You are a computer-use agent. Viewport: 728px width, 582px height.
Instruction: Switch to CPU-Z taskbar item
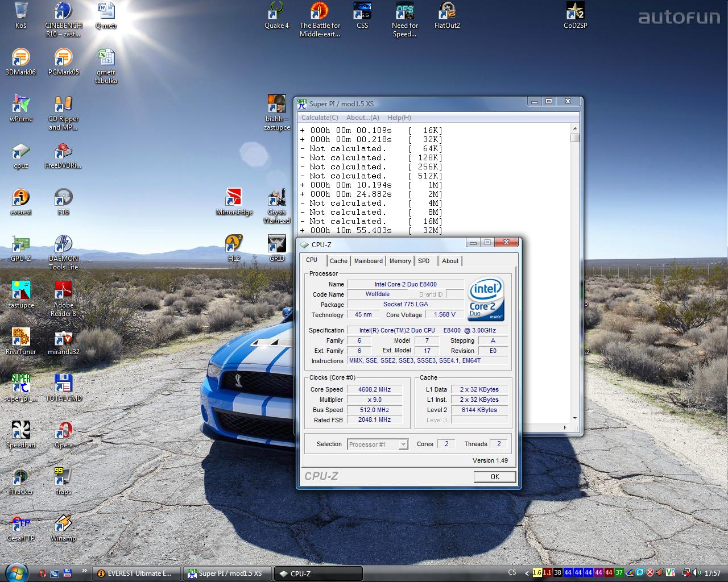coord(318,573)
